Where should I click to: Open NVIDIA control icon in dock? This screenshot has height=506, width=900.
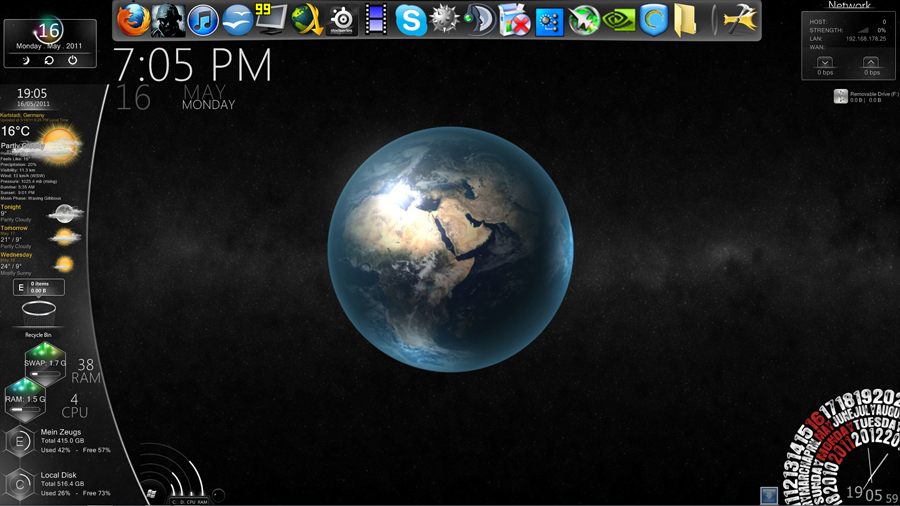point(619,21)
